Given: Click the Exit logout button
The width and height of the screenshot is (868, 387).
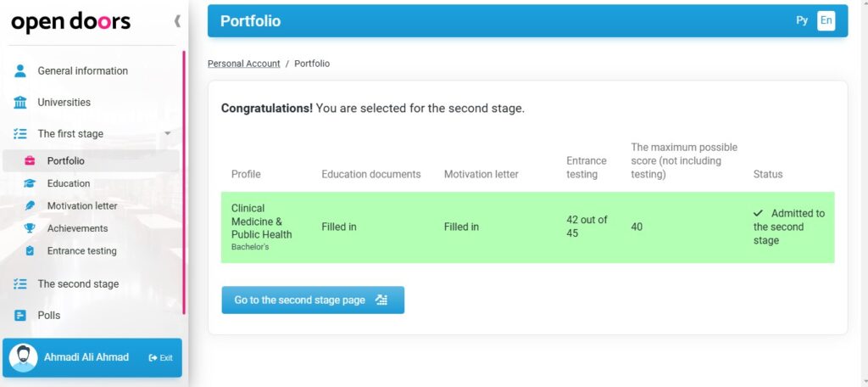Looking at the screenshot, I should (x=160, y=357).
